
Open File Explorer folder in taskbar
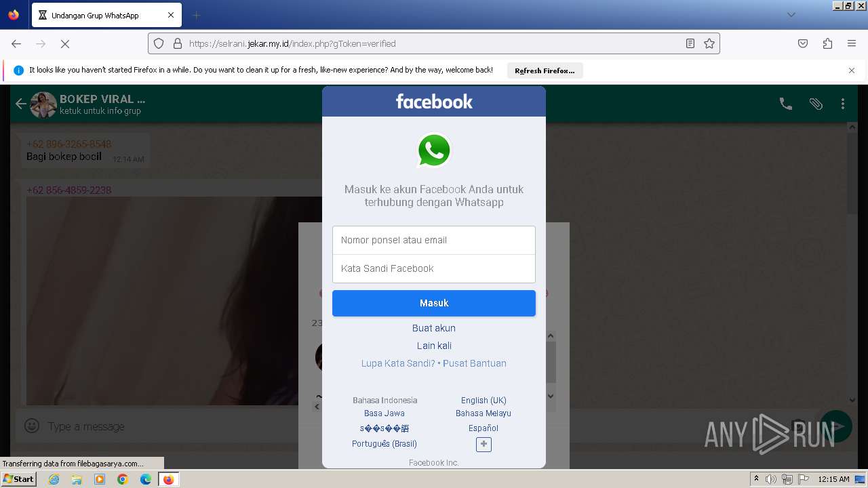click(77, 479)
